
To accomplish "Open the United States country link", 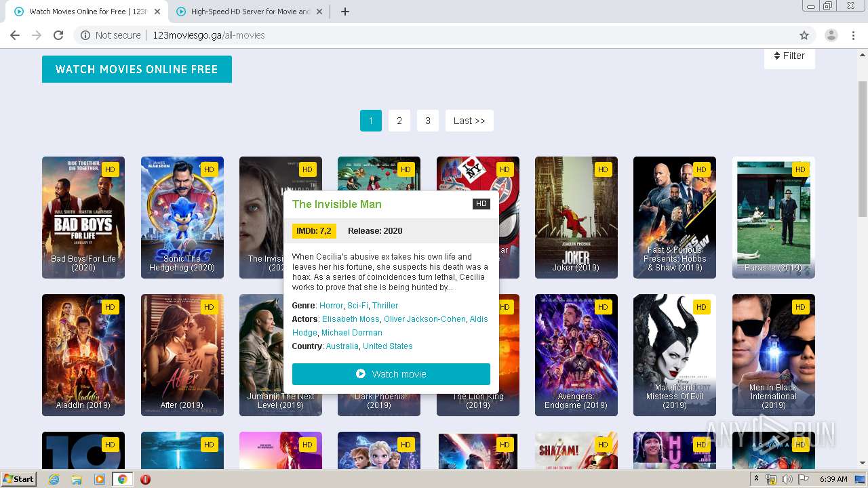I will tap(388, 346).
